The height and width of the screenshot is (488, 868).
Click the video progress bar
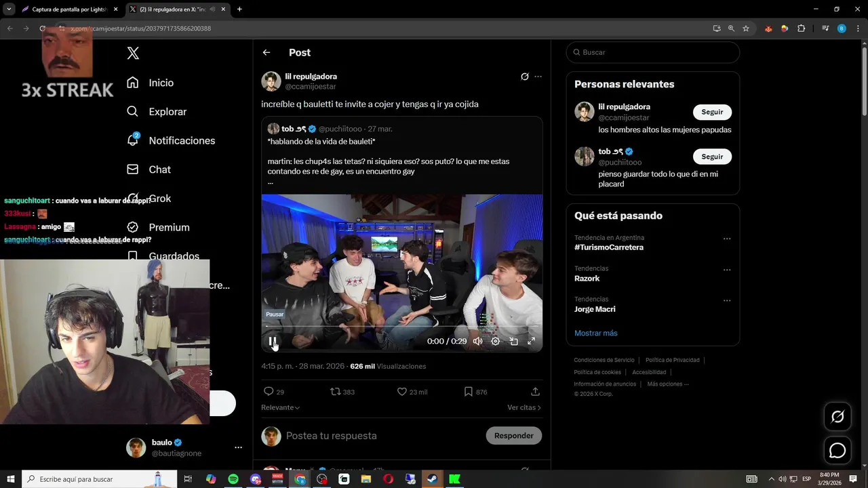[x=401, y=326]
